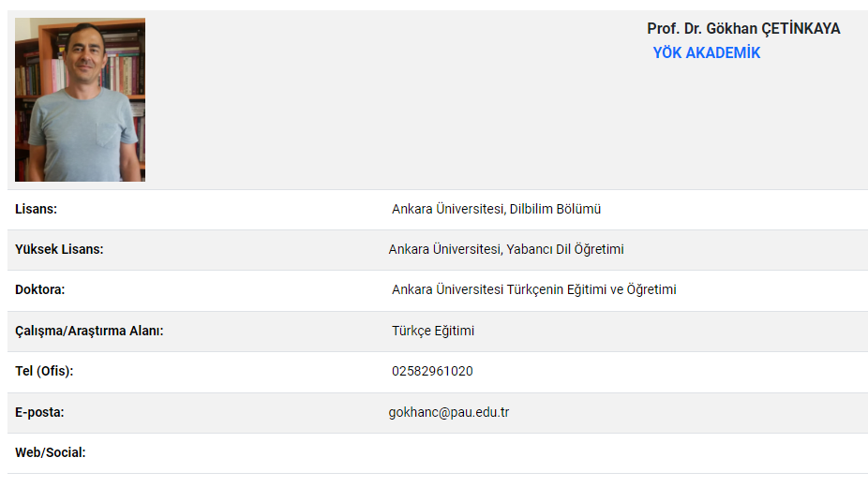Click the empty Web/Social value cell
Screen dimensions: 868x487
[562, 452]
